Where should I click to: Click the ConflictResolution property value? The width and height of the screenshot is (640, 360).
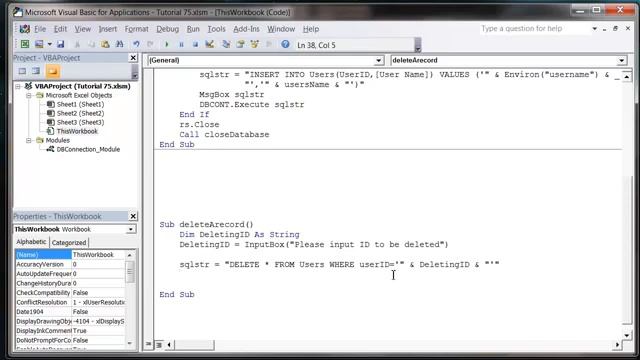point(98,302)
